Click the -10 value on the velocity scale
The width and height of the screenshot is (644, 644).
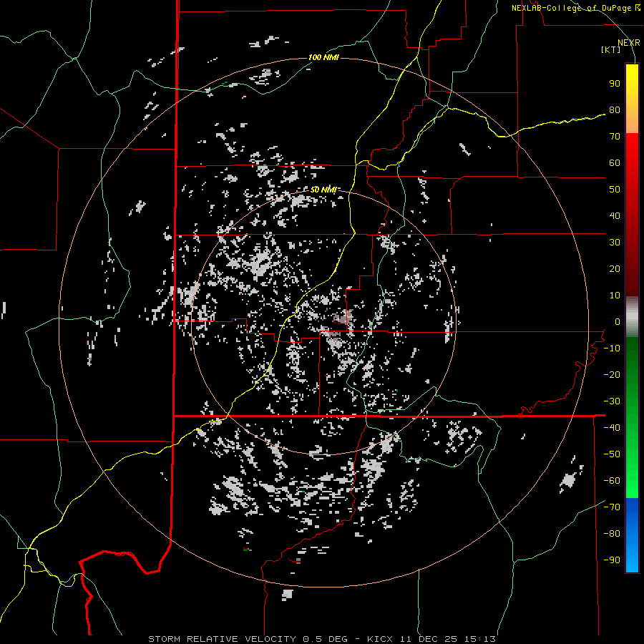(x=612, y=348)
